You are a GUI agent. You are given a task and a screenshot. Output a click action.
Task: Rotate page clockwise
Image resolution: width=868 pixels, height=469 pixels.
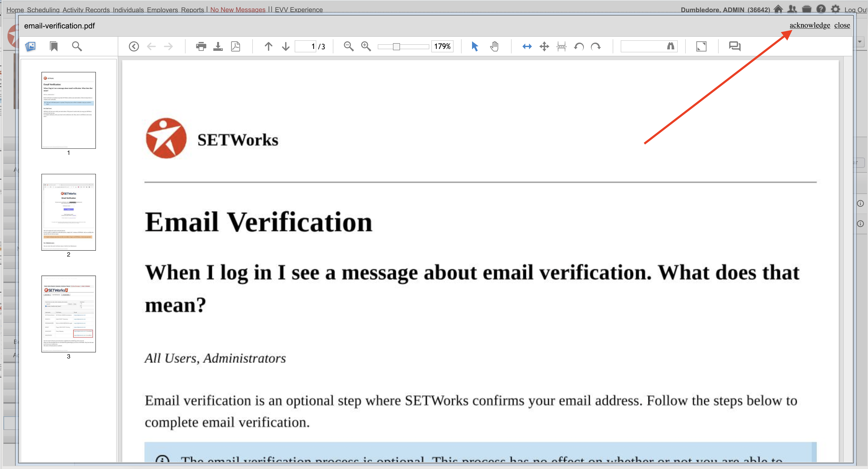click(x=596, y=46)
